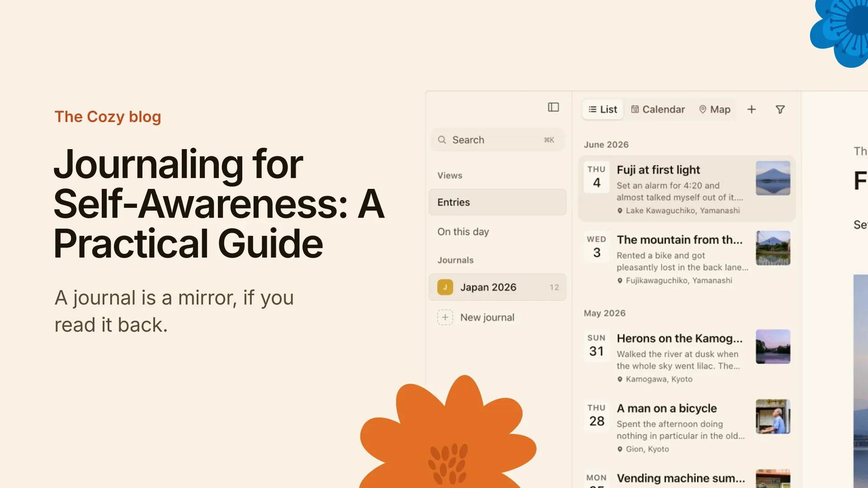The width and height of the screenshot is (868, 488).
Task: Focus the Search field
Action: [497, 140]
